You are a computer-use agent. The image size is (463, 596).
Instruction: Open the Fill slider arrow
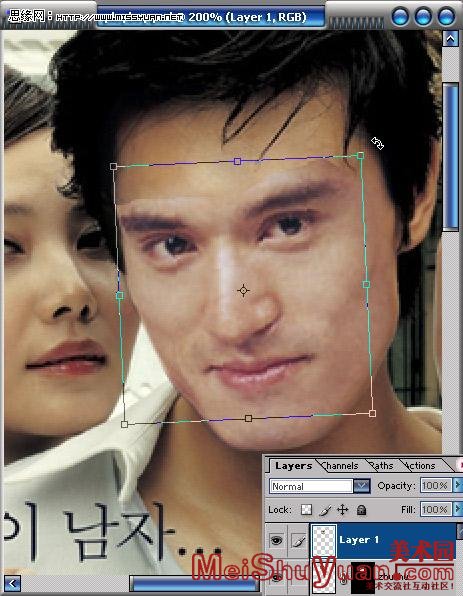coord(457,509)
